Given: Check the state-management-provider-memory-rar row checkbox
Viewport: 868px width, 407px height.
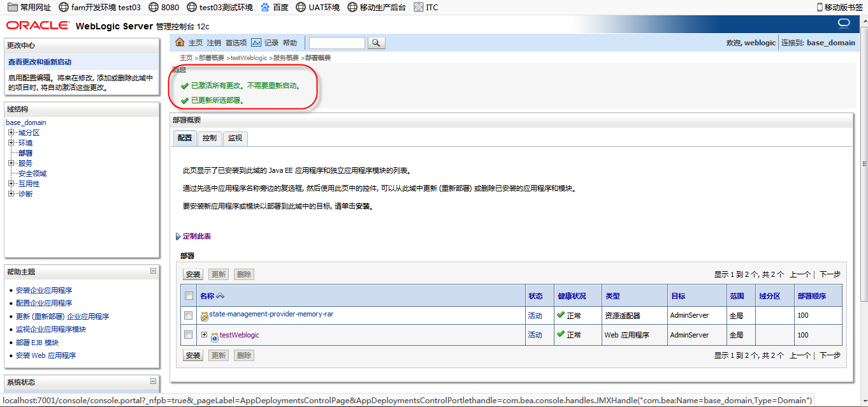Looking at the screenshot, I should pyautogui.click(x=189, y=315).
